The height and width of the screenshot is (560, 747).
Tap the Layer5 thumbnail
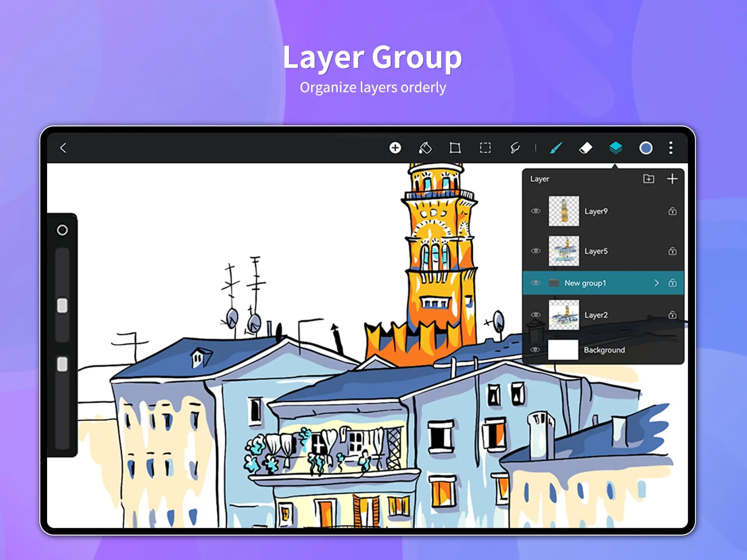(562, 250)
